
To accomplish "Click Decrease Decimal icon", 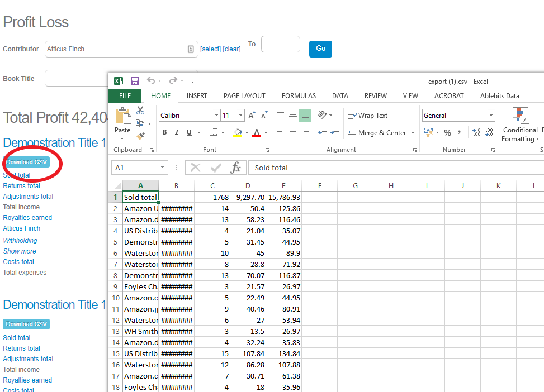I will (x=489, y=132).
